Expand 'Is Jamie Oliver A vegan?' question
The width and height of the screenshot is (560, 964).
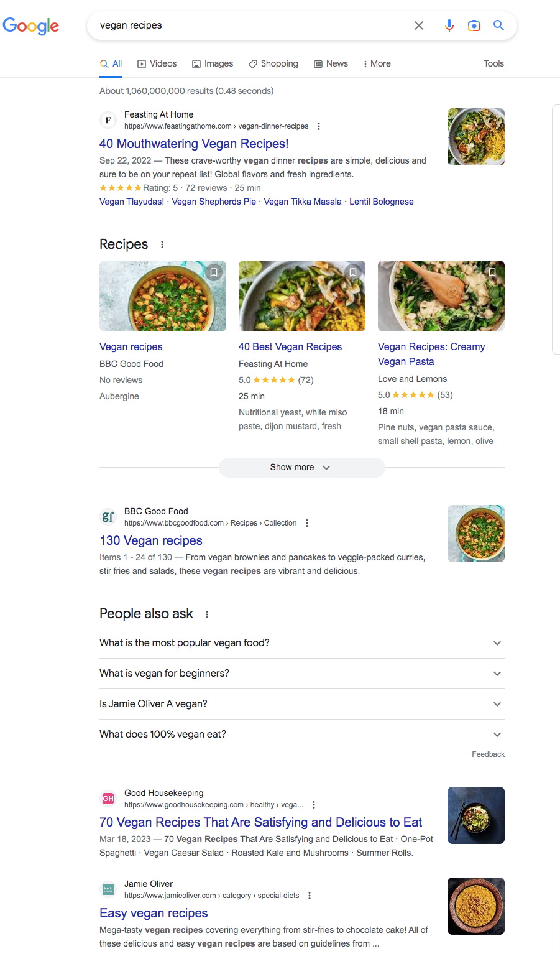click(x=301, y=704)
